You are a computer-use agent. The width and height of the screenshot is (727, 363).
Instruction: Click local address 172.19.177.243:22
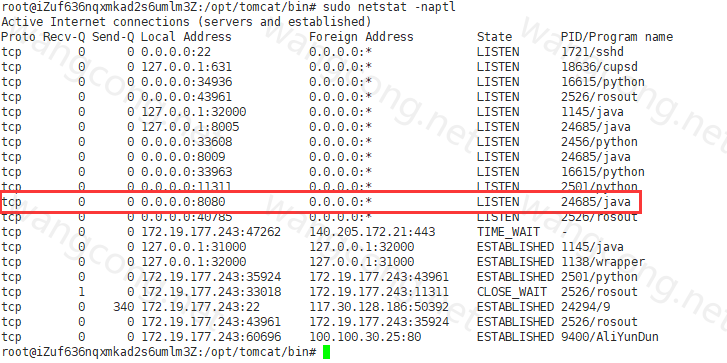point(200,307)
